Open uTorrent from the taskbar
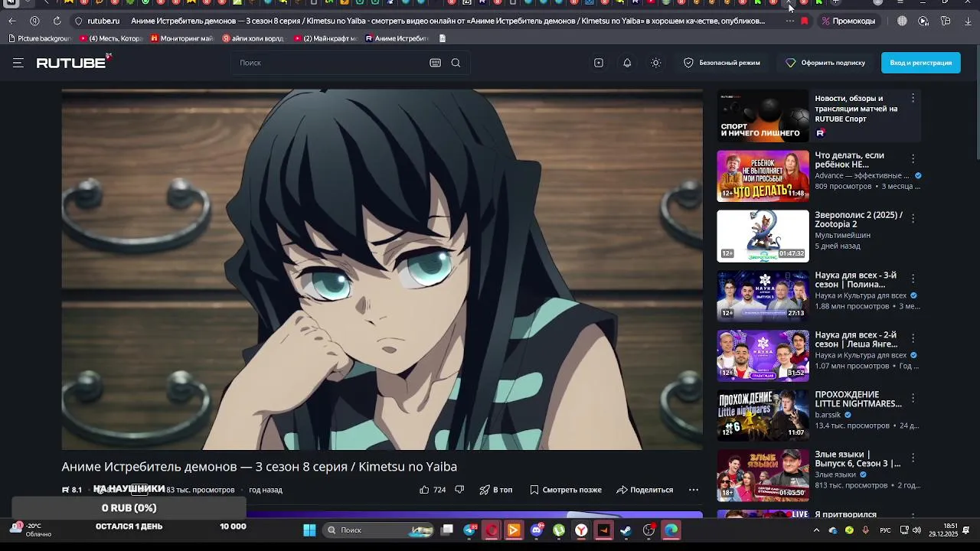This screenshot has height=551, width=980. 559,530
